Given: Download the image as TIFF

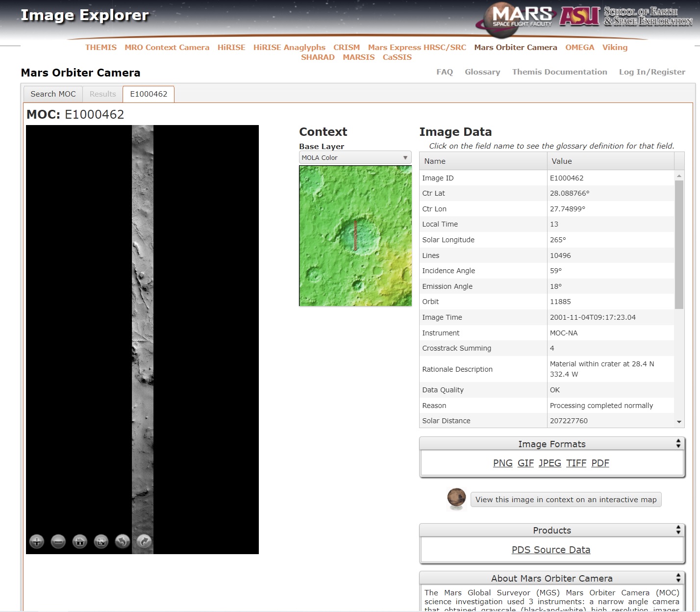Looking at the screenshot, I should click(x=576, y=463).
